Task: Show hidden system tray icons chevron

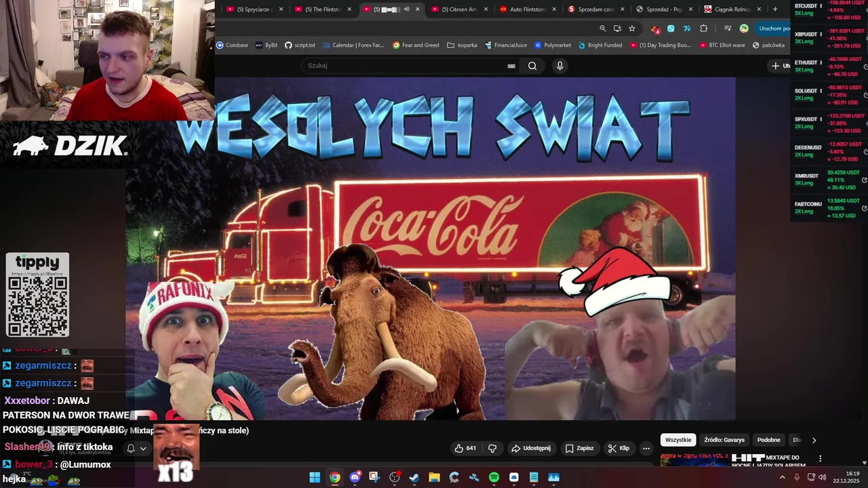Action: click(782, 477)
